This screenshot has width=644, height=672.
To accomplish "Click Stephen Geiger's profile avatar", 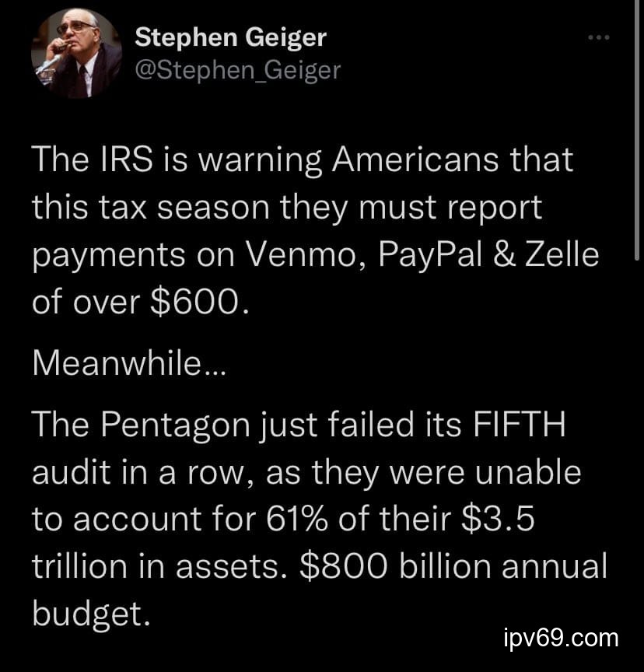I will click(x=76, y=54).
